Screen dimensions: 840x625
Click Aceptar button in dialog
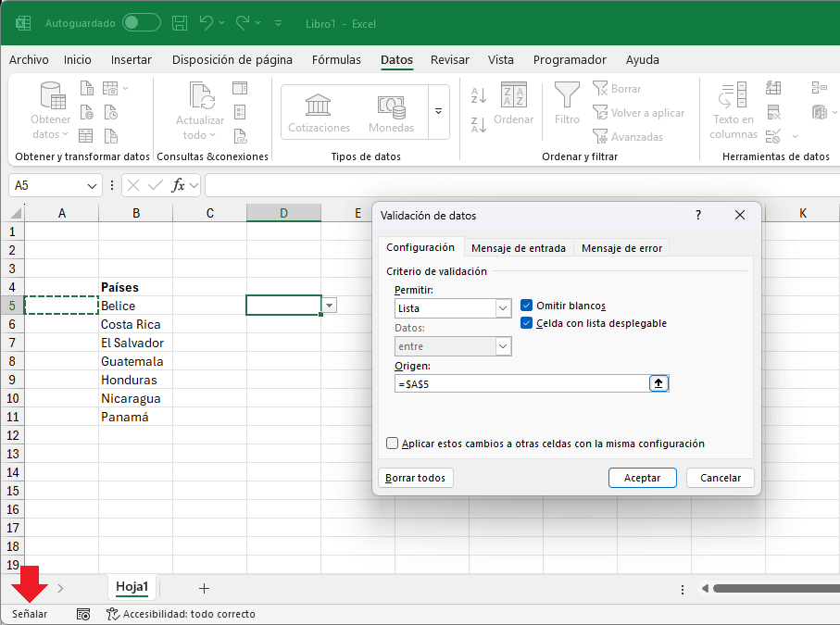(643, 478)
